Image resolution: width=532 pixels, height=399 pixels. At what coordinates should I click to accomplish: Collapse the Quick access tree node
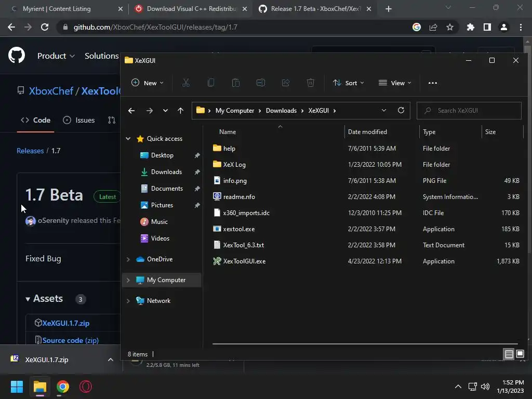tap(128, 138)
